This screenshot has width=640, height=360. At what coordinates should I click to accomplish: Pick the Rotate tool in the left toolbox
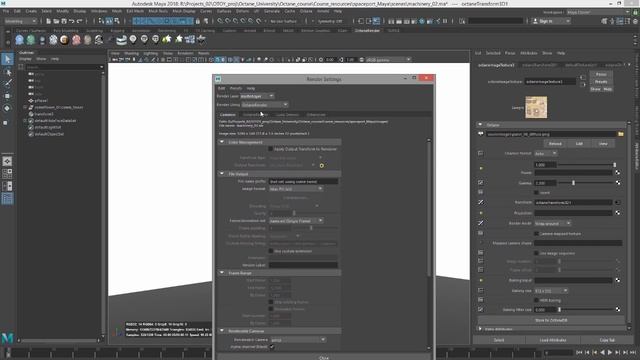[7, 108]
